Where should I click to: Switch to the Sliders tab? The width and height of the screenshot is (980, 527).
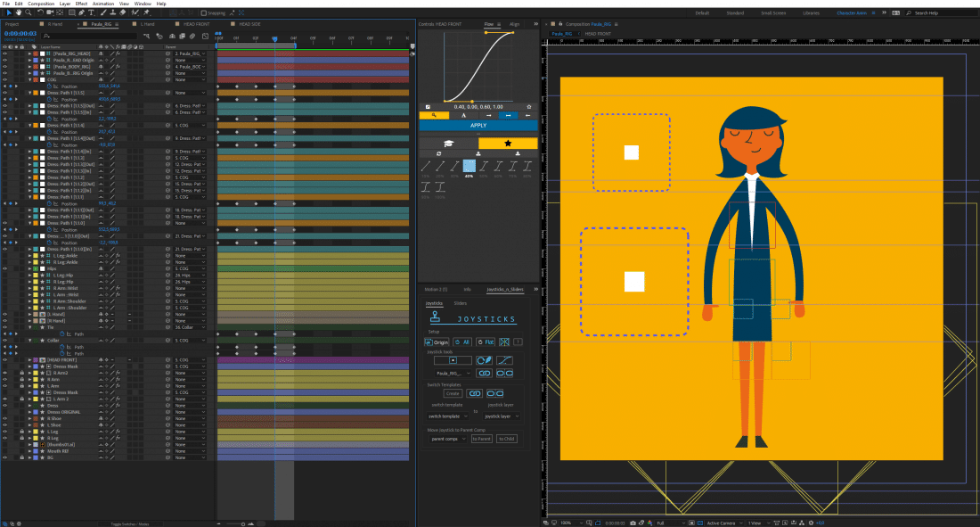click(x=460, y=303)
